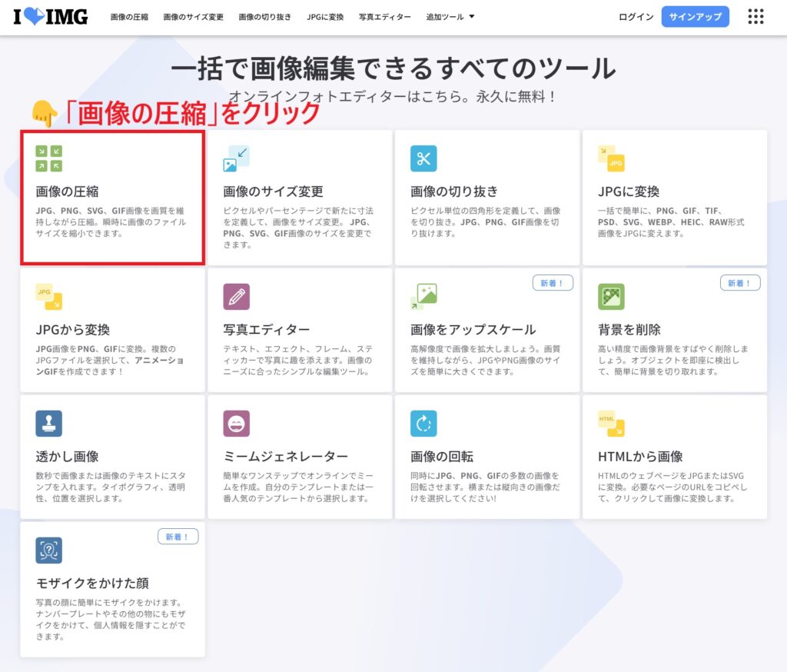Click 新着 badge on upscale card
The width and height of the screenshot is (787, 672).
click(x=552, y=283)
